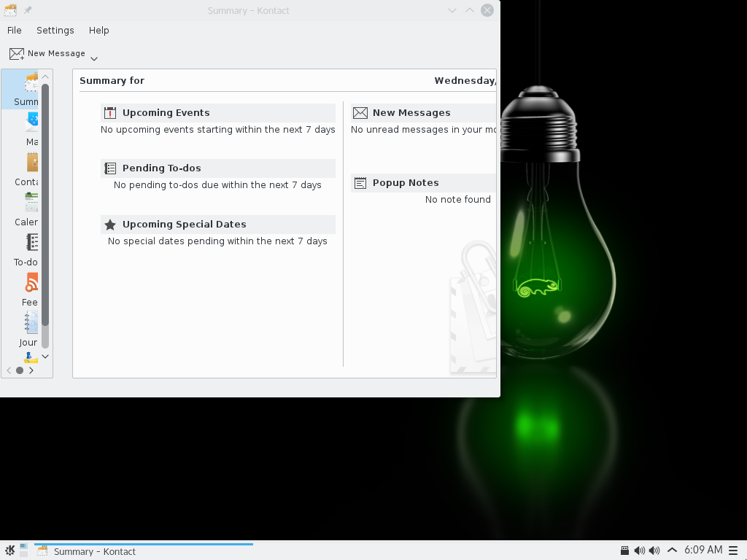Viewport: 747px width, 560px height.
Task: Toggle the pin icon in the title bar
Action: pyautogui.click(x=28, y=10)
